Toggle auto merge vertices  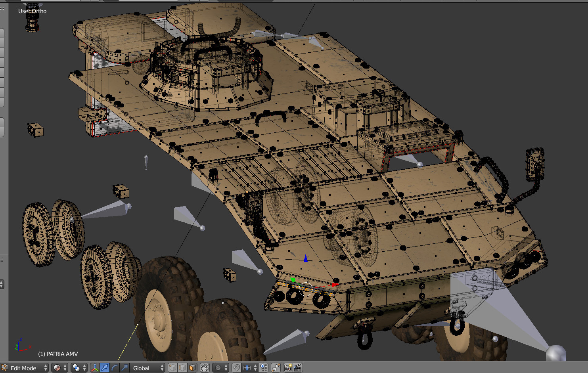[276, 368]
